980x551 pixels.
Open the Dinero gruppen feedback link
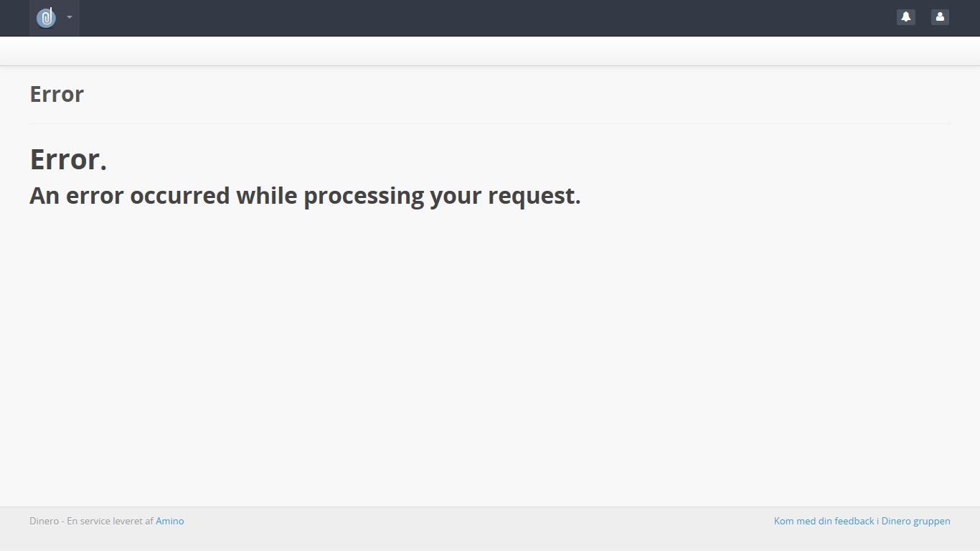(x=862, y=521)
